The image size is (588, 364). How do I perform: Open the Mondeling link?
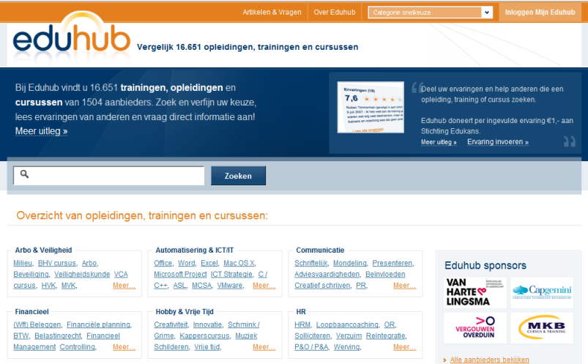(x=350, y=263)
